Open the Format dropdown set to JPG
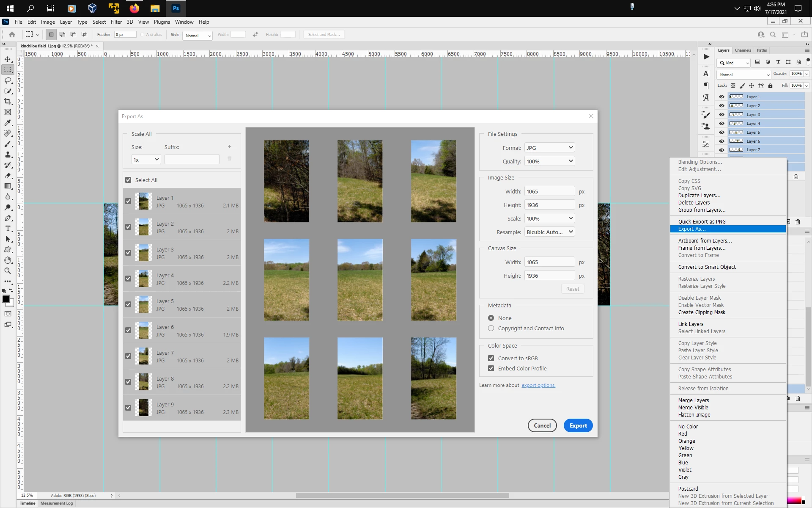This screenshot has width=812, height=508. [549, 147]
